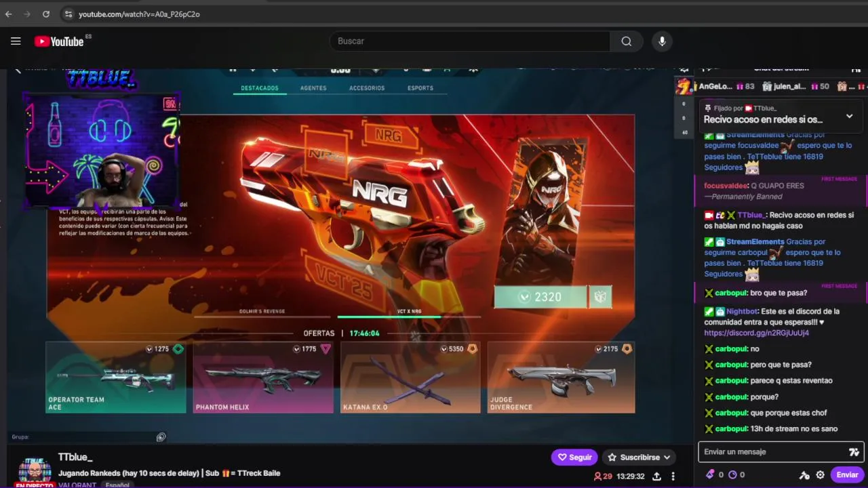Open the Operator Team Ace offer
Image resolution: width=868 pixels, height=488 pixels.
click(115, 378)
